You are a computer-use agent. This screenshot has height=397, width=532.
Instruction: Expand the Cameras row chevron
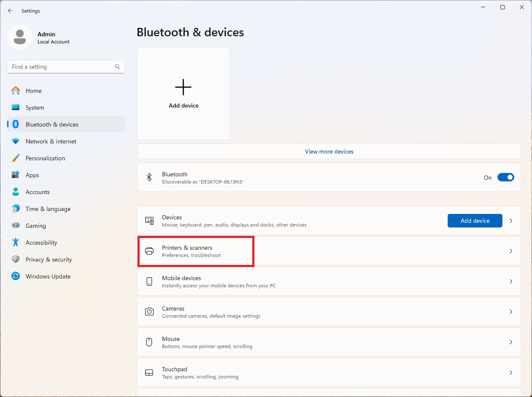pos(511,312)
